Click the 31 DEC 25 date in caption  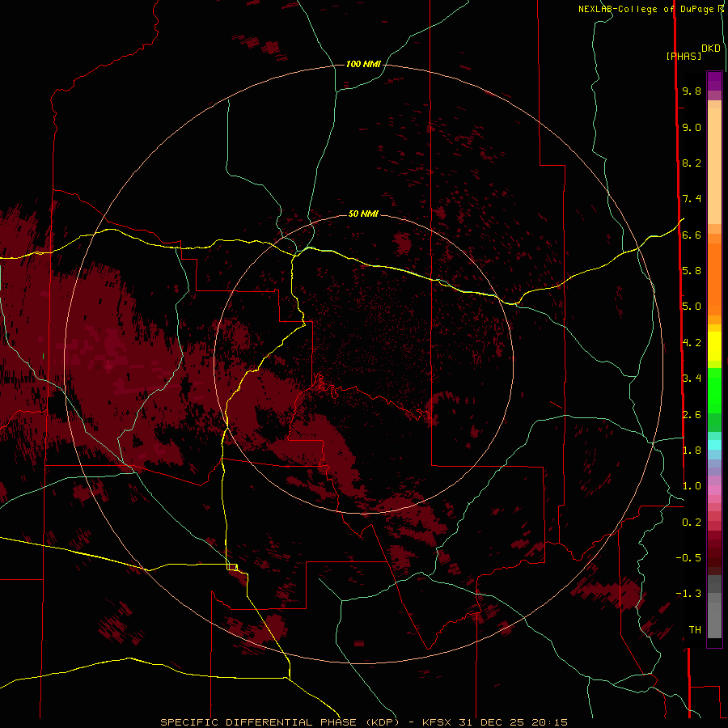coord(492,722)
